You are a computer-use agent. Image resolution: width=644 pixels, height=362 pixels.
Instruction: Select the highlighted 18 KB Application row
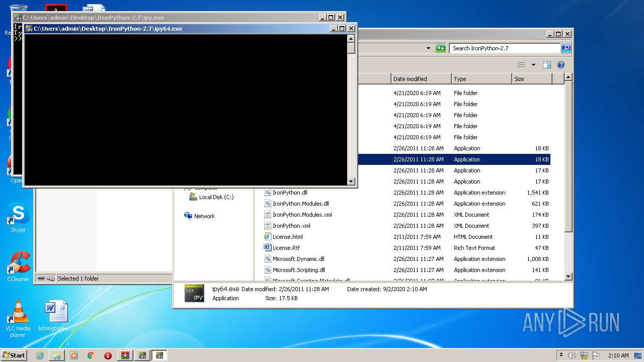[453, 159]
